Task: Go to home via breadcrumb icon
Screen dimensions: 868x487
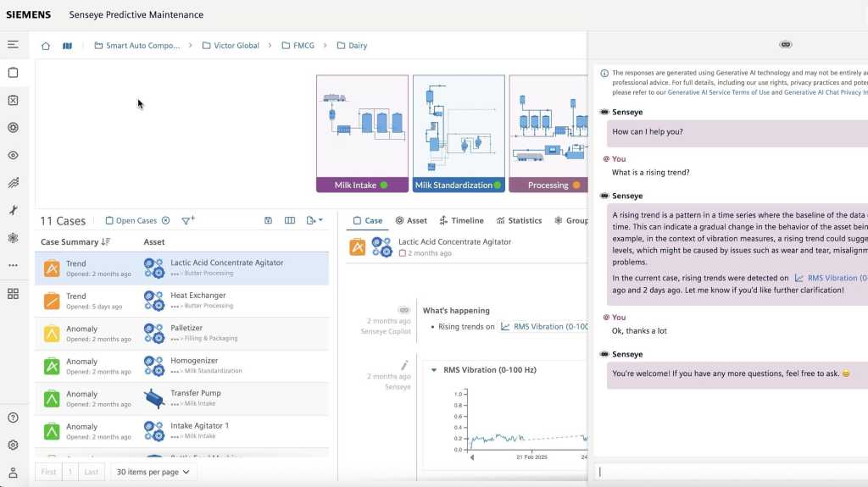Action: click(x=46, y=46)
